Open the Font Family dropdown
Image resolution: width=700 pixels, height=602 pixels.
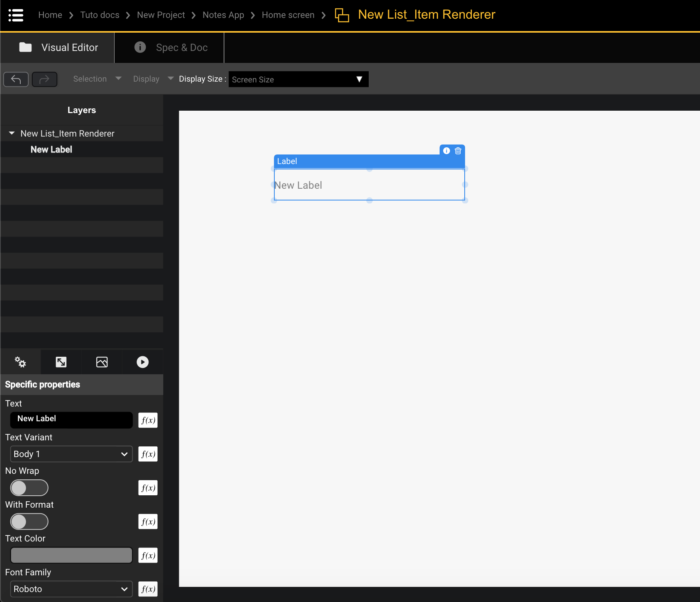[71, 589]
